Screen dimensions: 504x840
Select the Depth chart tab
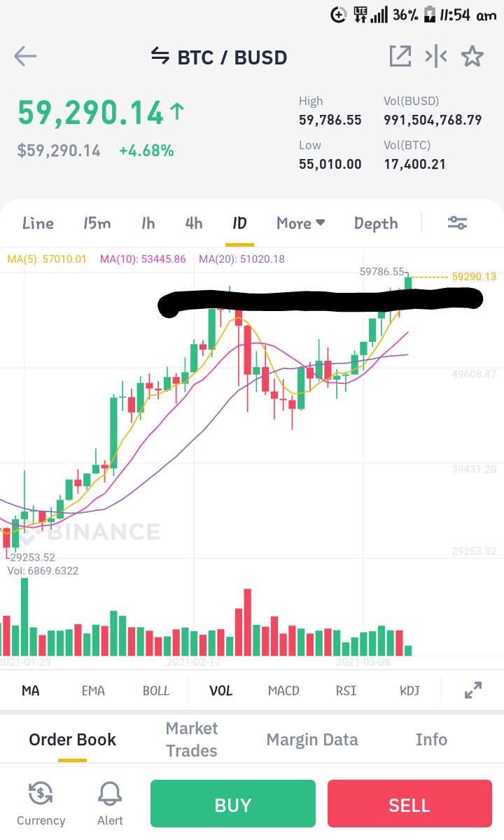376,223
